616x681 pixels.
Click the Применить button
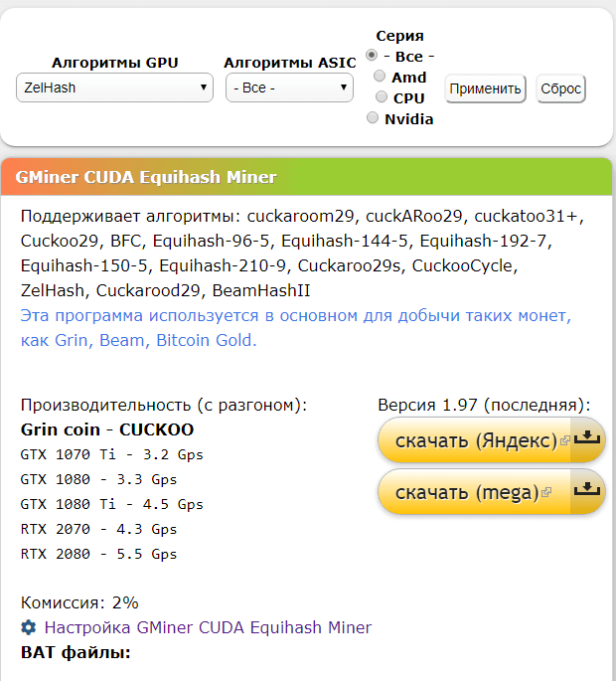click(x=485, y=89)
